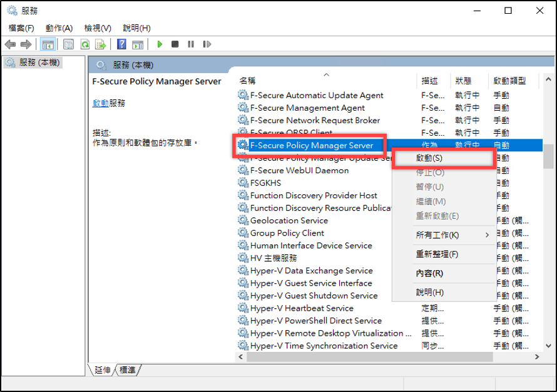Click the horizontal scrollbar right arrow

point(537,357)
